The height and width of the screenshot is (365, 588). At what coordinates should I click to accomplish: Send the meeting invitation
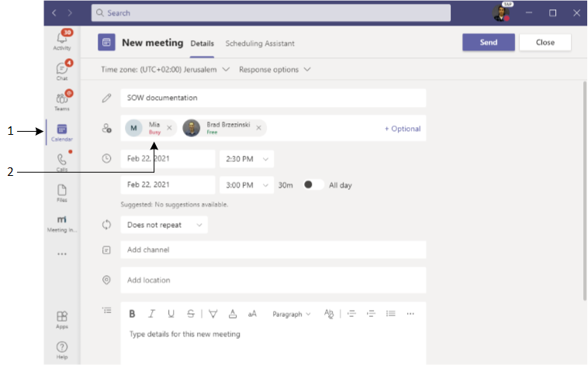point(488,43)
